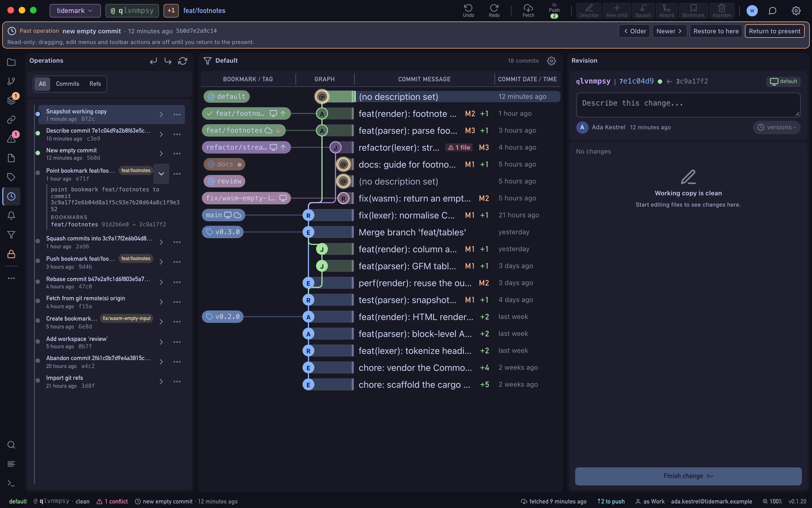Open the revset filter funnel next to Default
The image size is (812, 508).
(x=207, y=61)
